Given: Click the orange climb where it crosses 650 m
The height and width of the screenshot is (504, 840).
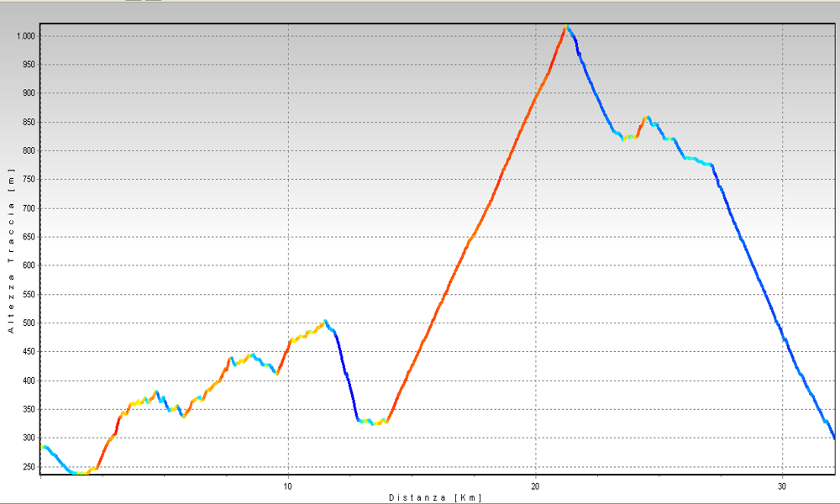Looking at the screenshot, I should (470, 237).
